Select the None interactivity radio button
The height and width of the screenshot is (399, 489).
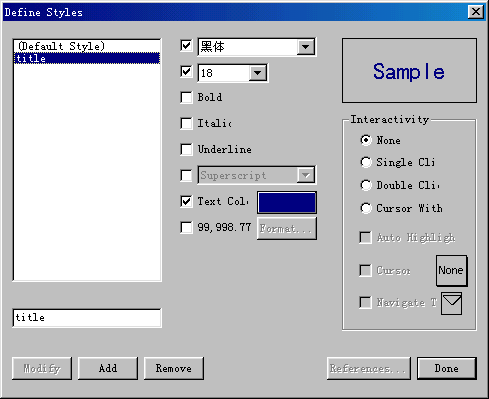pos(366,140)
